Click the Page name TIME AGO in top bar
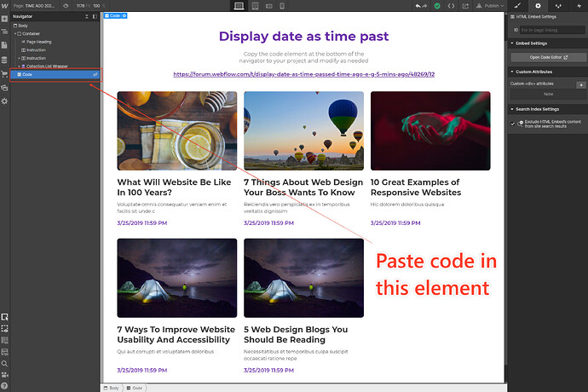588x392 pixels. point(34,6)
